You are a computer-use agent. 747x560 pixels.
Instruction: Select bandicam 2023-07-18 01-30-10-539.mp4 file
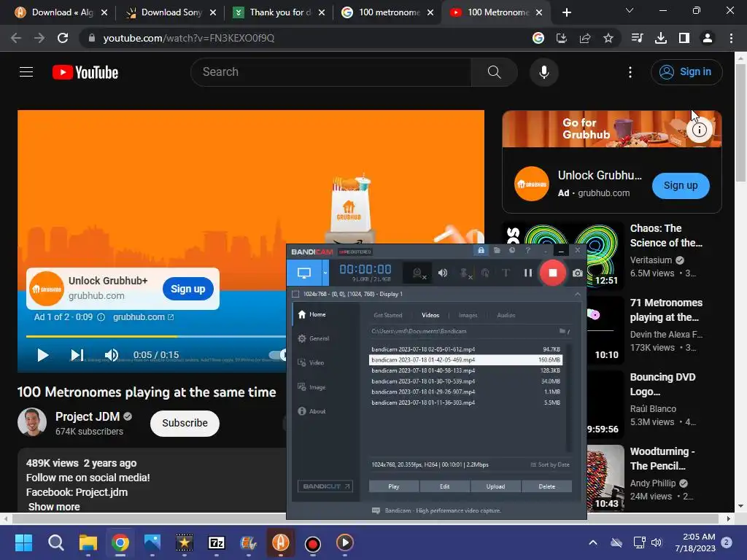point(465,381)
